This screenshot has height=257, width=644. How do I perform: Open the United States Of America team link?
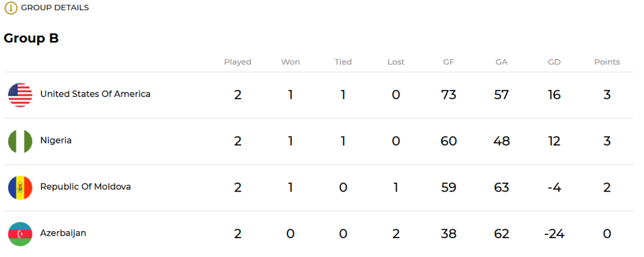click(96, 94)
